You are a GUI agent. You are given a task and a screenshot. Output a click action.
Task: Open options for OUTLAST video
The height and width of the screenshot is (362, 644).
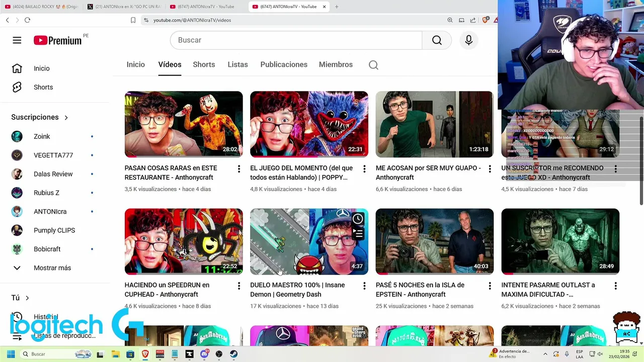click(x=615, y=286)
